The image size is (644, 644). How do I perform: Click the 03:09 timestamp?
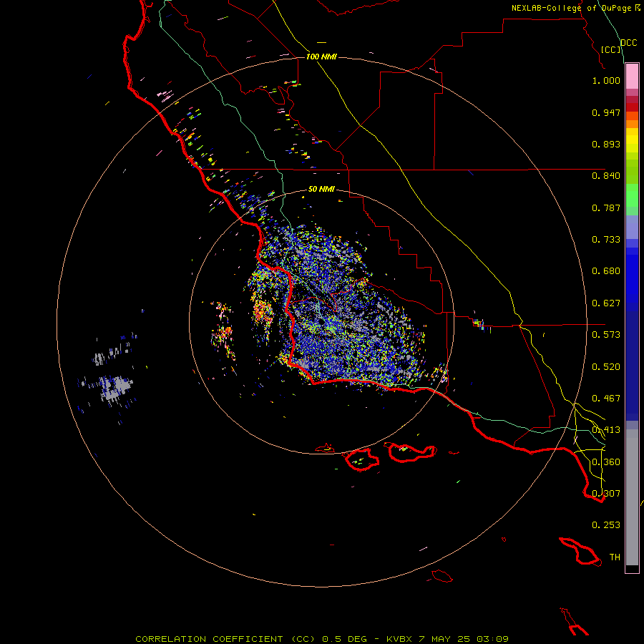click(492, 639)
